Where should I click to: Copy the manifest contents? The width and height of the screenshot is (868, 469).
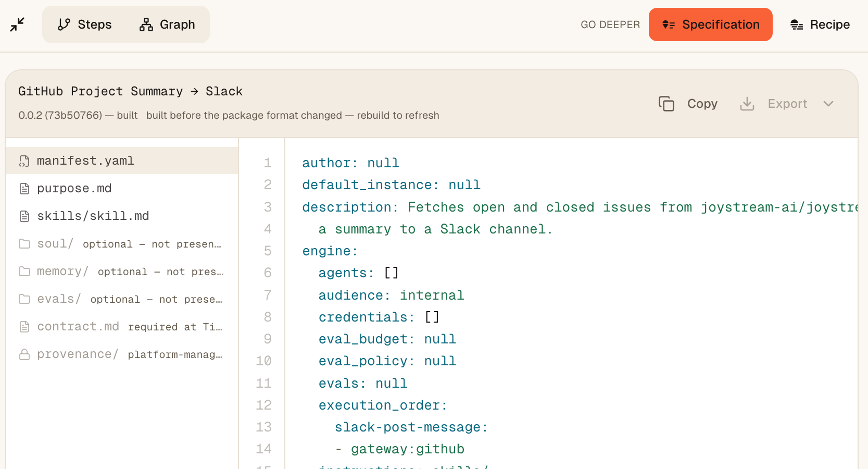(688, 104)
